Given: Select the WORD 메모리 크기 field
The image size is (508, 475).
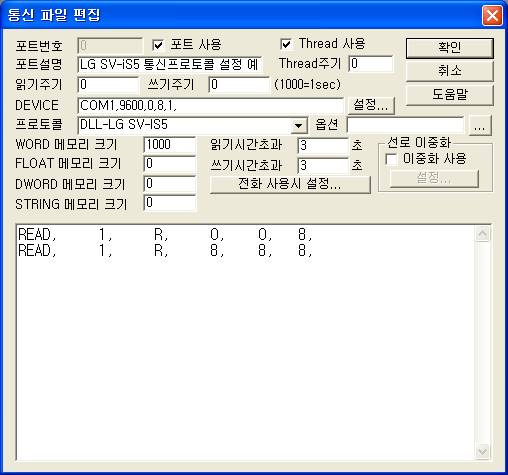Looking at the screenshot, I should point(169,145).
